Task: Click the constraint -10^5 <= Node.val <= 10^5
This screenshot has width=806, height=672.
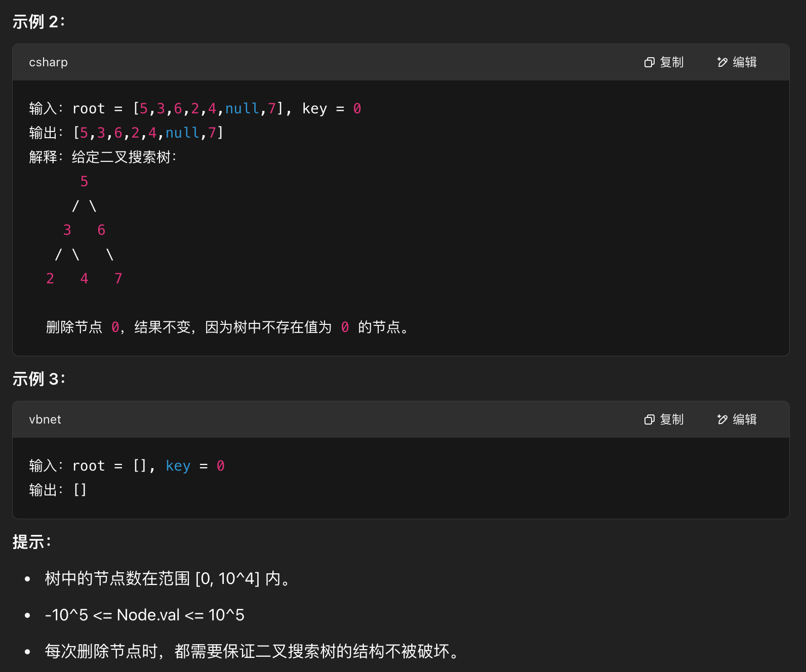Action: click(144, 614)
